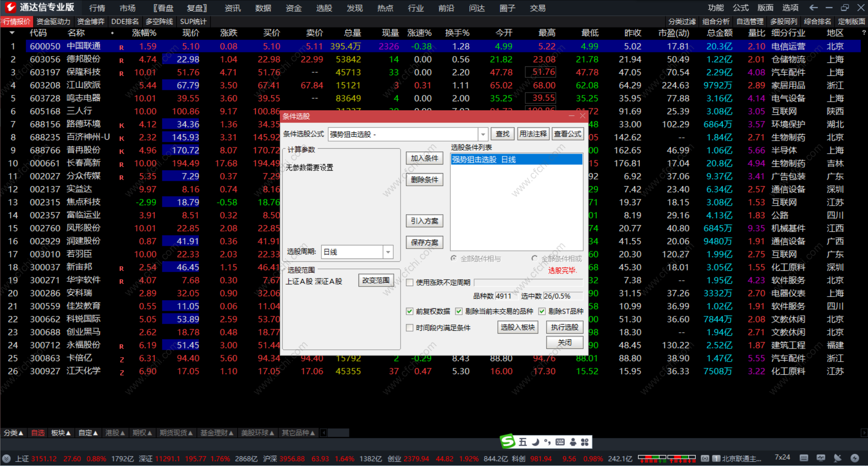Expand the 自定 bottom tab menu
868x466 pixels.
tap(88, 433)
